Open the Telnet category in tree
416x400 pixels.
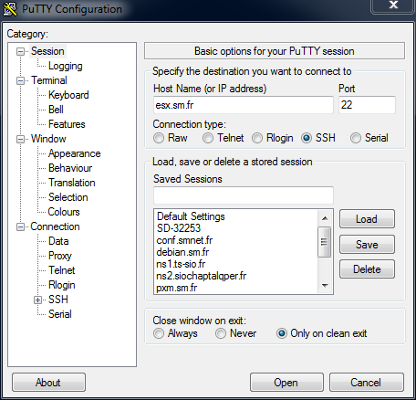coord(62,270)
